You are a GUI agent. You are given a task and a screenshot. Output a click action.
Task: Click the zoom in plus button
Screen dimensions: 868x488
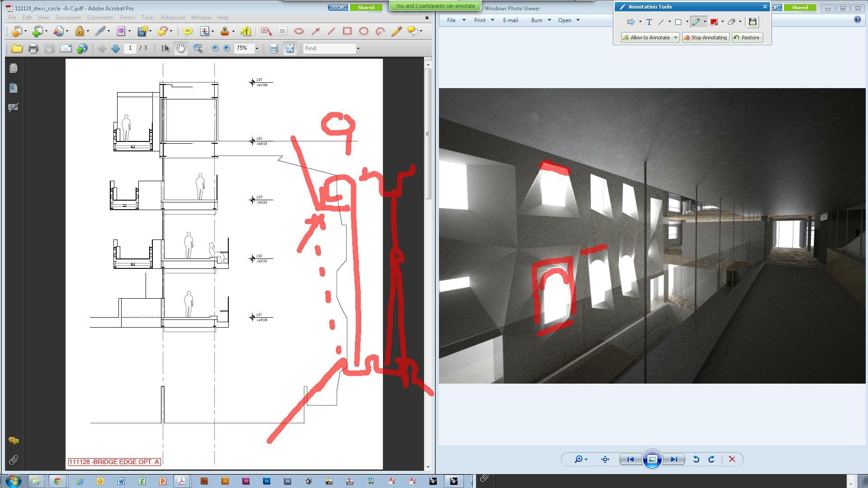pyautogui.click(x=226, y=48)
